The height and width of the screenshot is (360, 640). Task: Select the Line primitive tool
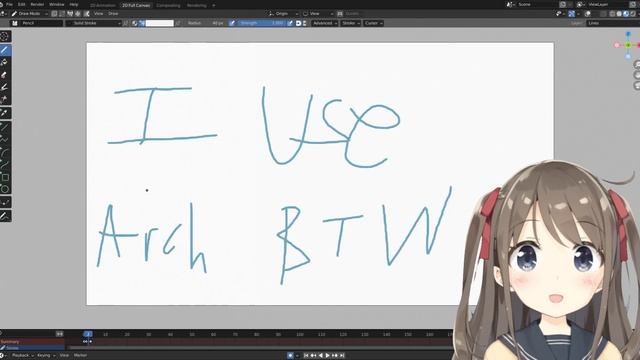4,127
